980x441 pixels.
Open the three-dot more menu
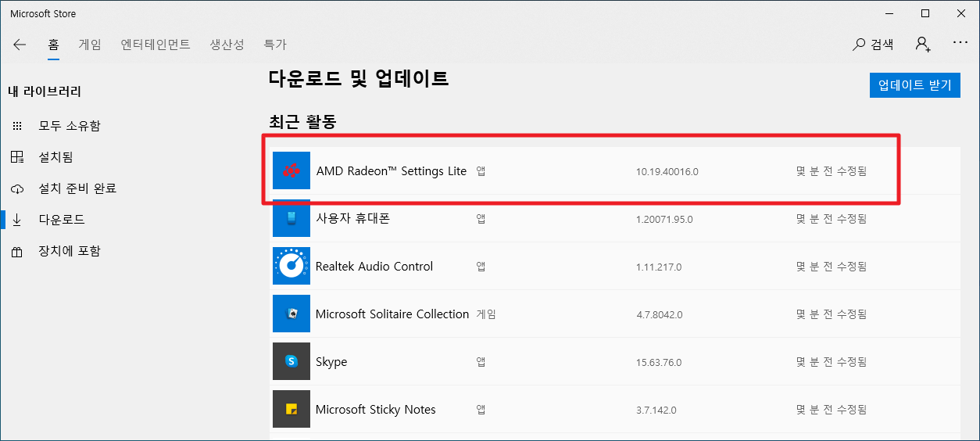[x=960, y=42]
